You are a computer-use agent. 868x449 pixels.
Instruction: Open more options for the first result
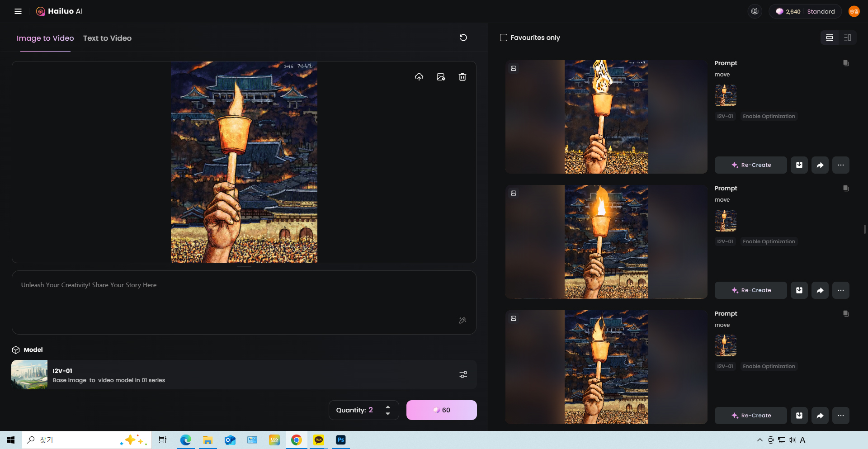pyautogui.click(x=841, y=165)
